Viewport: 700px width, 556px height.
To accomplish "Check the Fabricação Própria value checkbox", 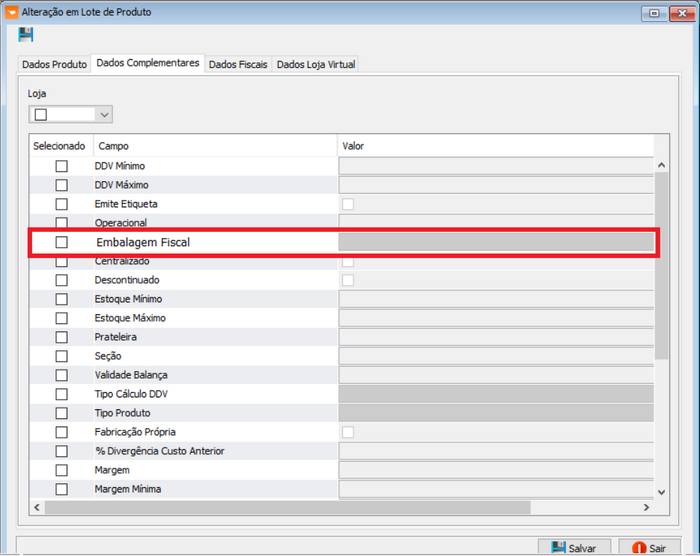I will tap(348, 432).
